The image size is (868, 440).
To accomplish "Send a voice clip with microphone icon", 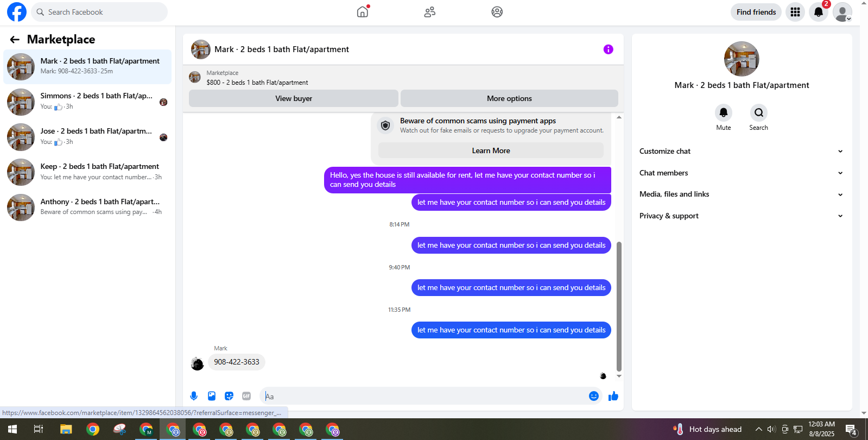I will pyautogui.click(x=194, y=396).
